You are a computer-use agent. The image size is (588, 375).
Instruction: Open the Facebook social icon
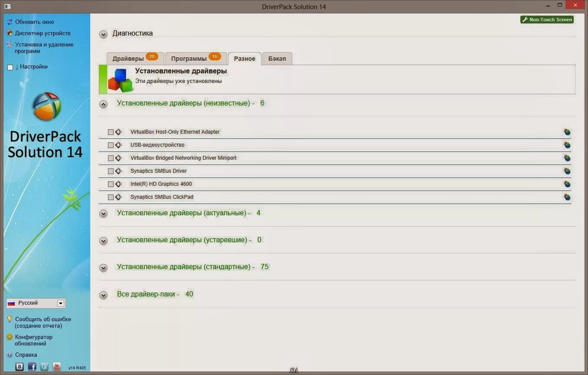point(32,366)
